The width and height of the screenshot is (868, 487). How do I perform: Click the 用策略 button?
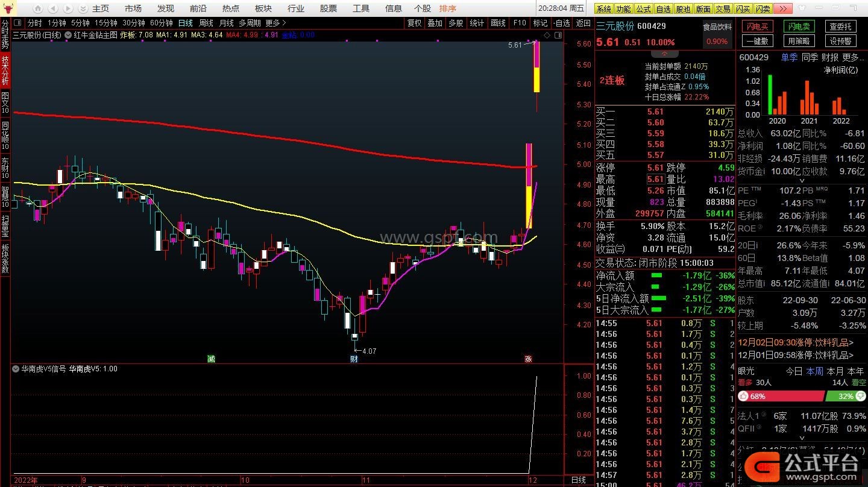799,41
